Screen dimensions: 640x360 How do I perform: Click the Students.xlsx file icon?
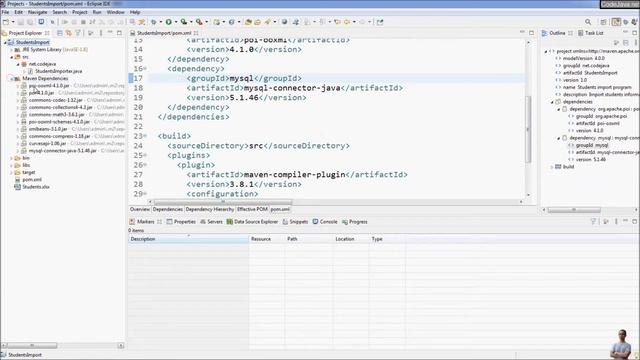[17, 187]
